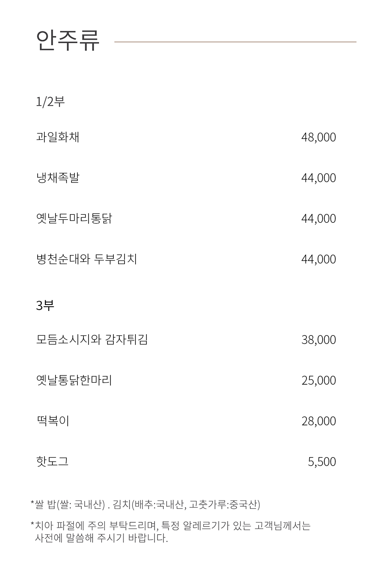Click the rice and kimchi origin note
Viewport: 384px width, 588px height.
coord(145,505)
